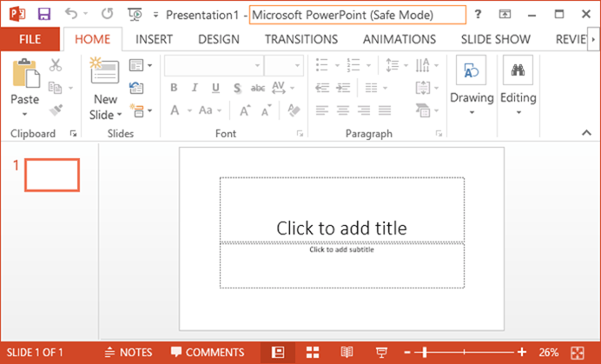Collapse the ribbon with the chevron
601x364 pixels.
click(x=586, y=133)
